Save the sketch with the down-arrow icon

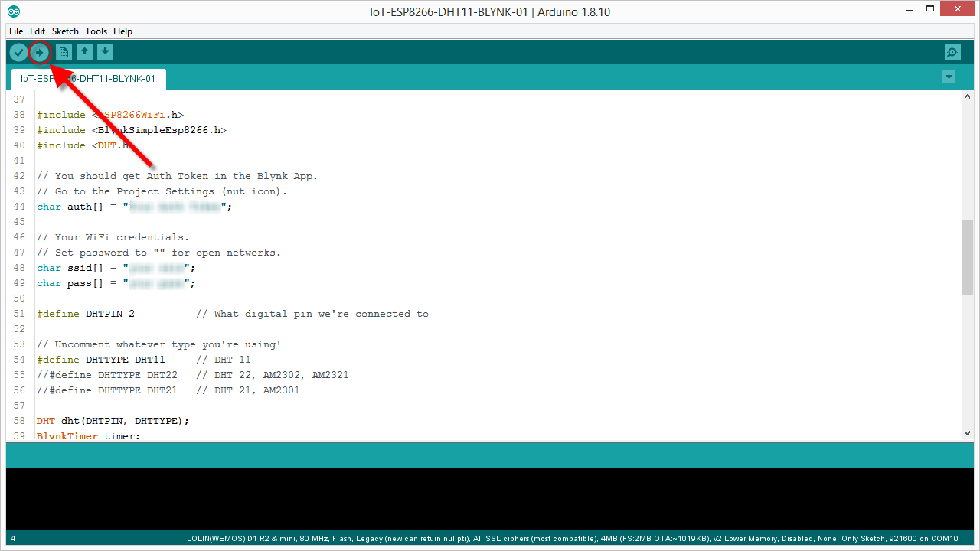(106, 53)
